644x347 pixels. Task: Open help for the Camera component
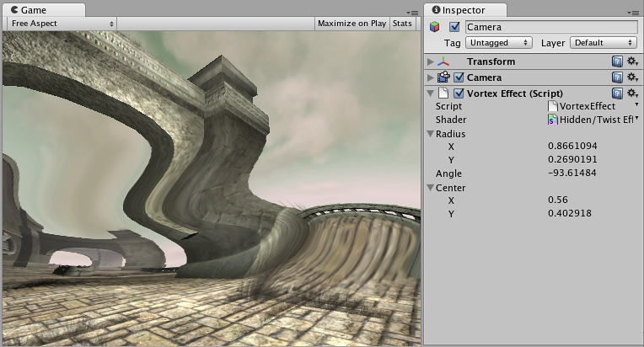[617, 77]
